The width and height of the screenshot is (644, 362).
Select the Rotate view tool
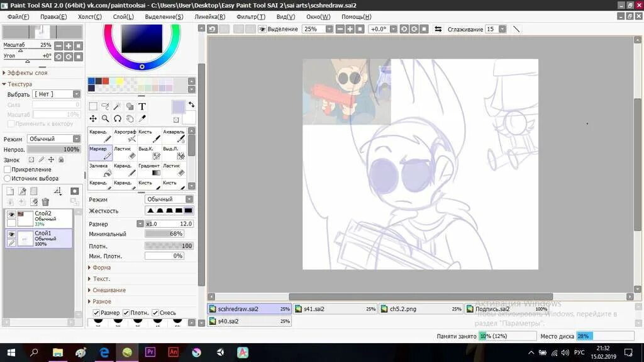[x=118, y=118]
